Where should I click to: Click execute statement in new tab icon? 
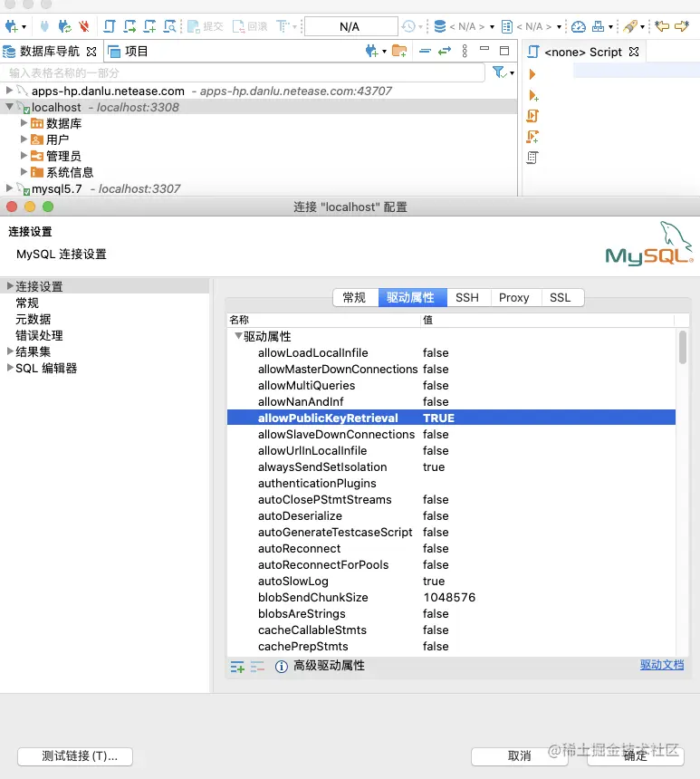(x=533, y=95)
